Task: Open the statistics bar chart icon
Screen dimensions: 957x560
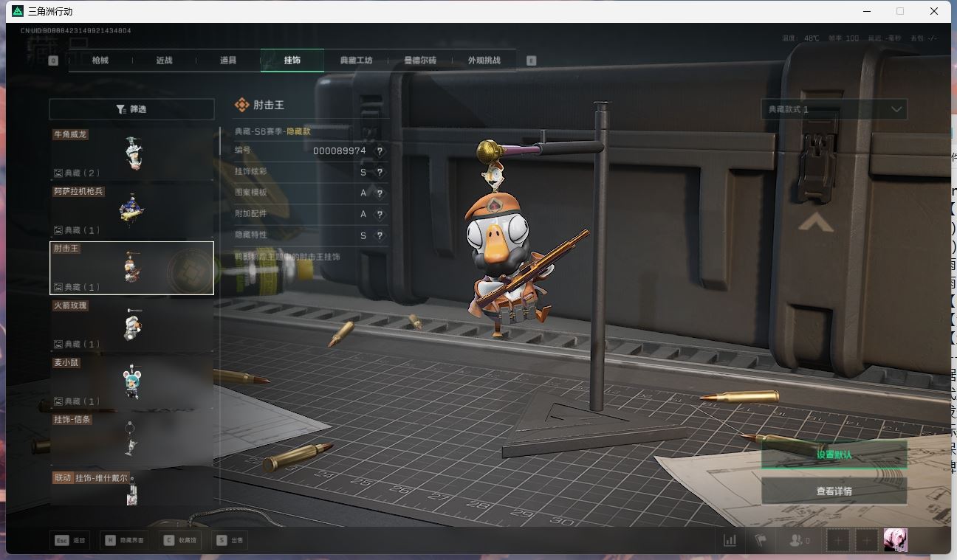Action: click(x=730, y=540)
